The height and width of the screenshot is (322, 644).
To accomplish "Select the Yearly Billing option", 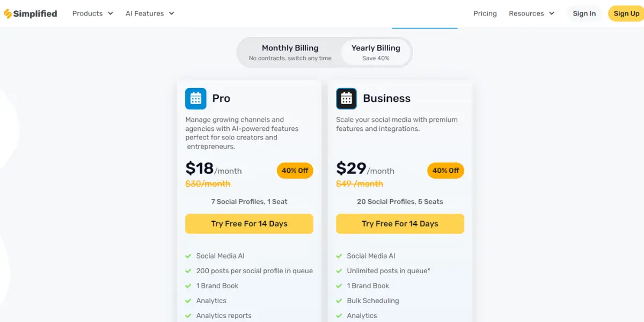I will (x=376, y=52).
